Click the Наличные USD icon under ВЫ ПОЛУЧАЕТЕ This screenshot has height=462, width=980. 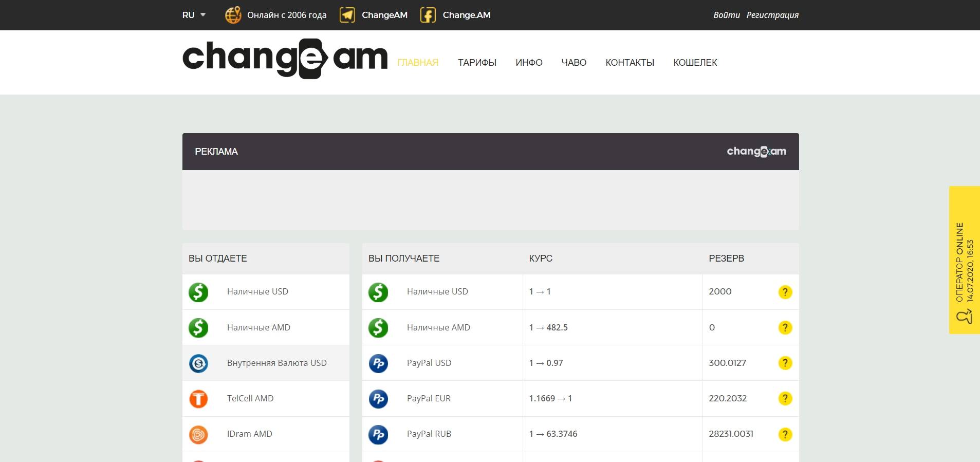tap(378, 292)
